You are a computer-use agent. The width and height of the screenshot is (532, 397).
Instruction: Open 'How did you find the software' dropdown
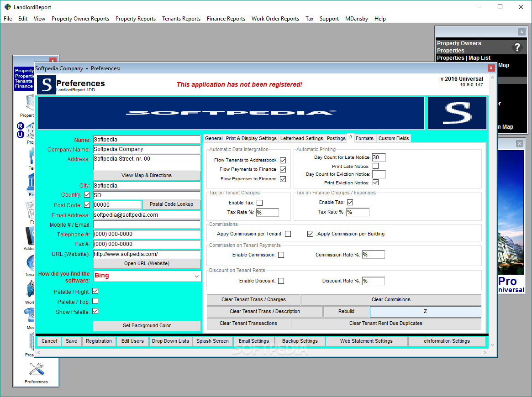click(196, 277)
